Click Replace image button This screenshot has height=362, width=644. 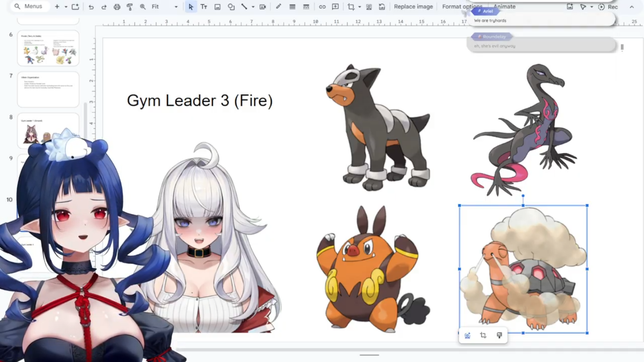[x=413, y=7]
